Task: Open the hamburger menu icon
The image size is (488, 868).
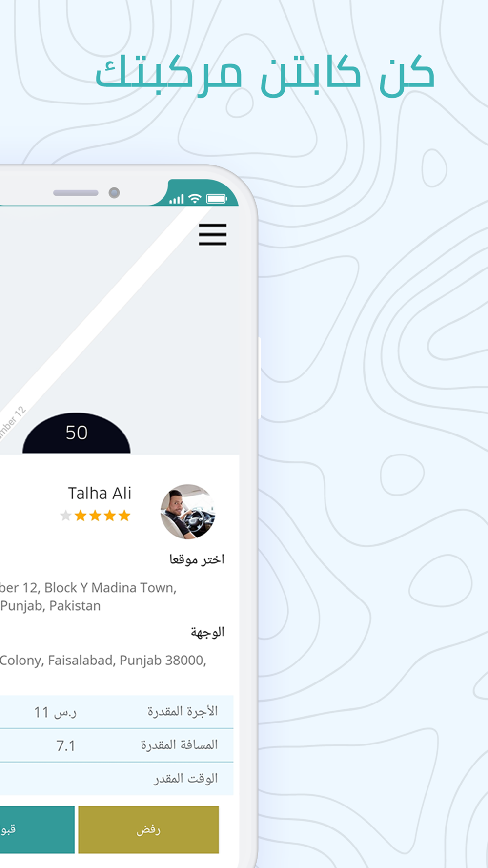Action: 212,234
